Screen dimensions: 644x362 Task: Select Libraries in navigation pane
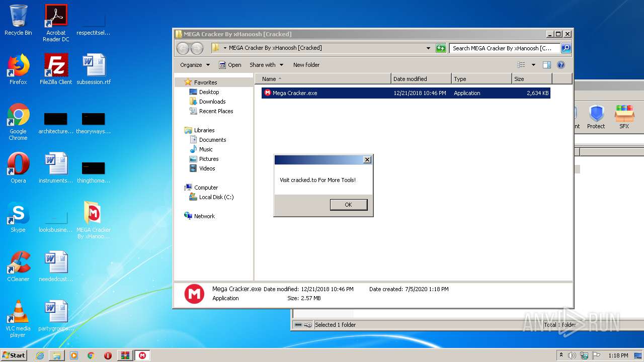[x=204, y=130]
